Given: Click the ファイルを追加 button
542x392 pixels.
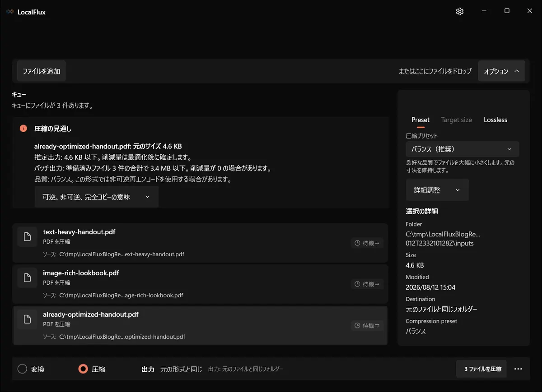Looking at the screenshot, I should [x=42, y=71].
